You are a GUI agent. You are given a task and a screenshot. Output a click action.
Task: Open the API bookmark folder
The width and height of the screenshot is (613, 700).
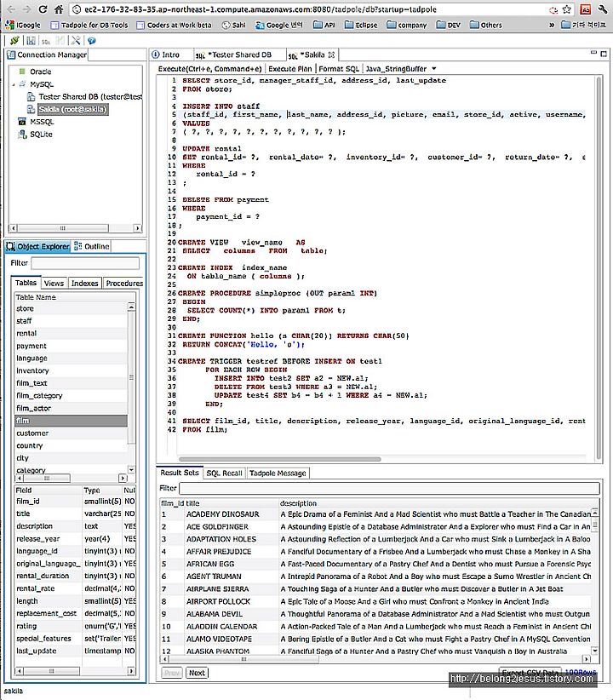click(x=324, y=25)
